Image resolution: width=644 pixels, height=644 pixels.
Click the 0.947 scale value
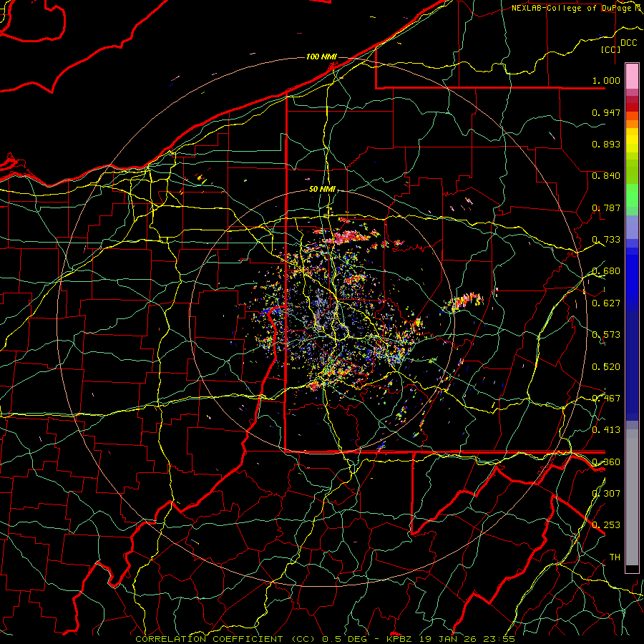click(606, 112)
